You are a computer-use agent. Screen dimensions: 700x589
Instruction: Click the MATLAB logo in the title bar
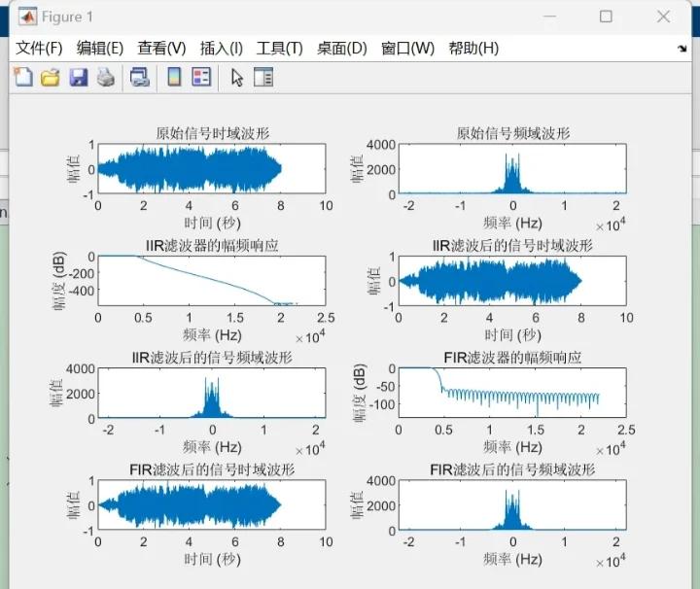coord(27,17)
